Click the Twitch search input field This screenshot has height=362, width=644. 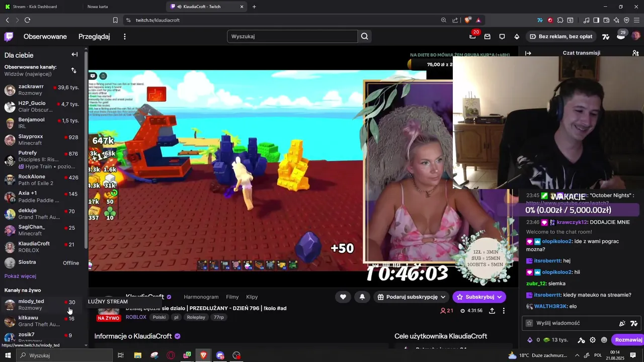click(x=292, y=36)
